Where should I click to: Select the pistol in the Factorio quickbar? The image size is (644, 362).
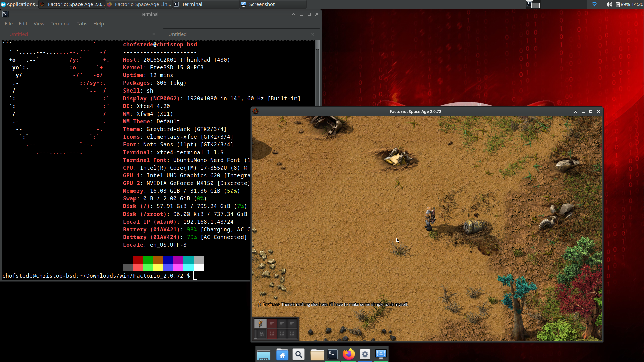pos(272,324)
